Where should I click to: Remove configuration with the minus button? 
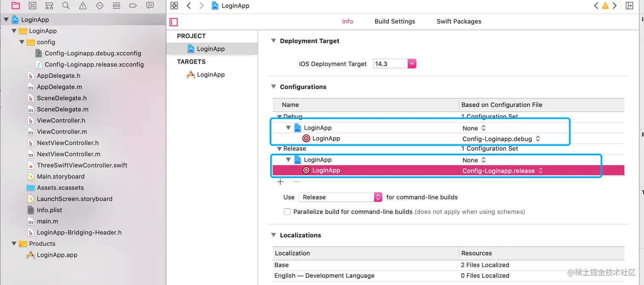coord(296,182)
